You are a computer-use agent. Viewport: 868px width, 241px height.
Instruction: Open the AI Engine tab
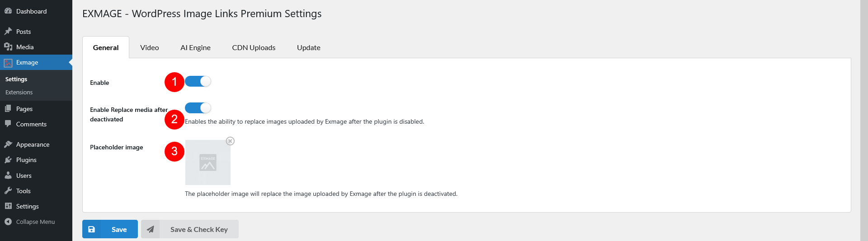[195, 47]
